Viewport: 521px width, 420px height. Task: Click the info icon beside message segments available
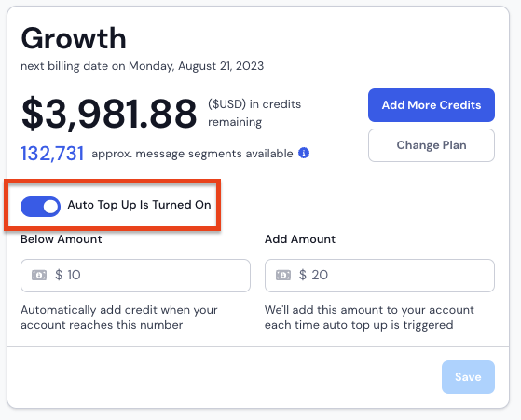pyautogui.click(x=304, y=153)
